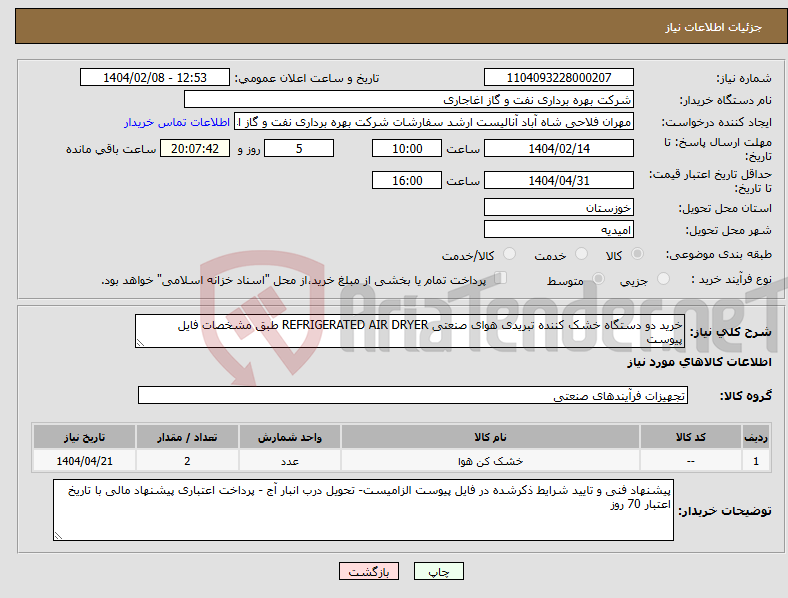Click the delivery city field امیدیه
Viewport: 788px width, 598px height.
[558, 229]
